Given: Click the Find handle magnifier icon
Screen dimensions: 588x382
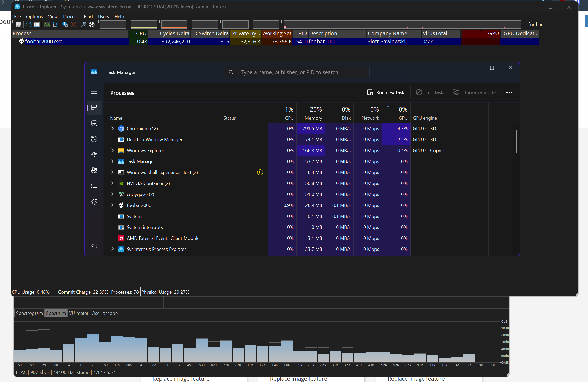Looking at the screenshot, I should click(83, 25).
